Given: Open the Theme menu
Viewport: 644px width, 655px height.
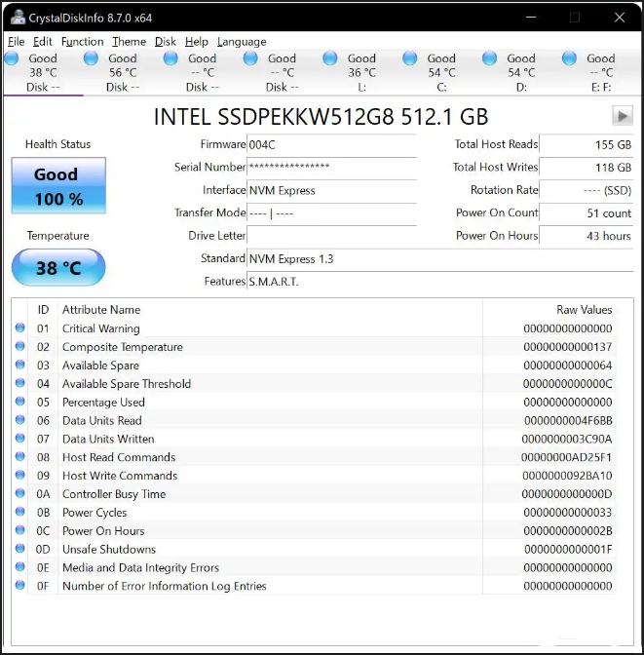Looking at the screenshot, I should (x=129, y=42).
